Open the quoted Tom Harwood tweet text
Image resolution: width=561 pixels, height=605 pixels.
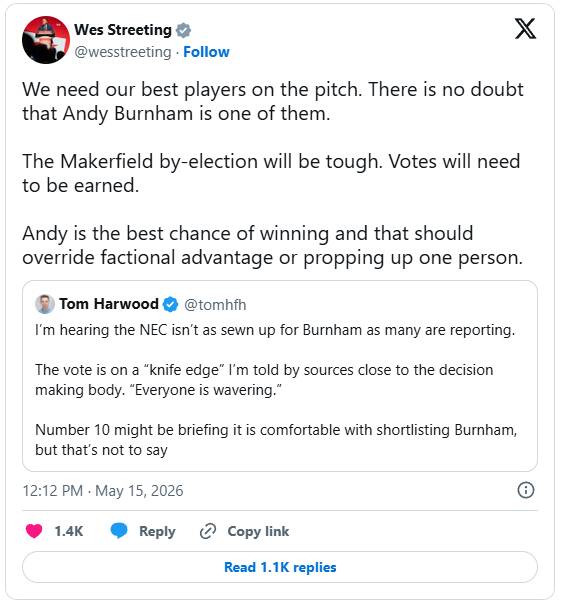[275, 390]
